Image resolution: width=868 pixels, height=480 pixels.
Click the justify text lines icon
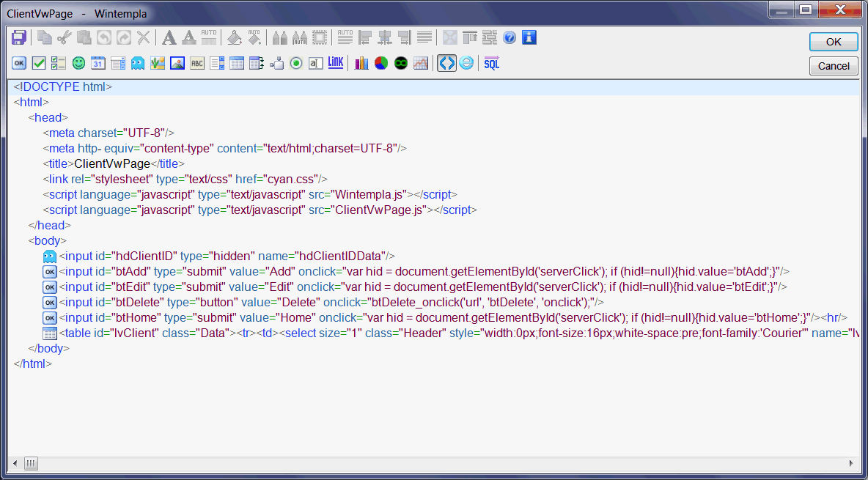point(424,37)
